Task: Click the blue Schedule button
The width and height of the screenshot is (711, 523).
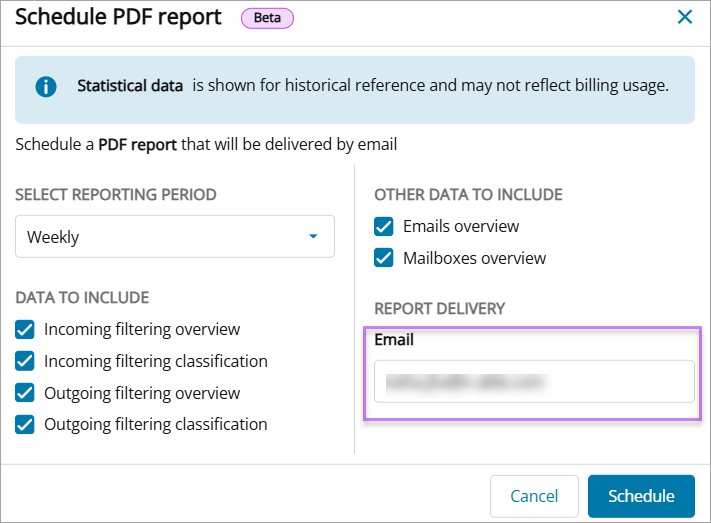Action: pyautogui.click(x=641, y=496)
